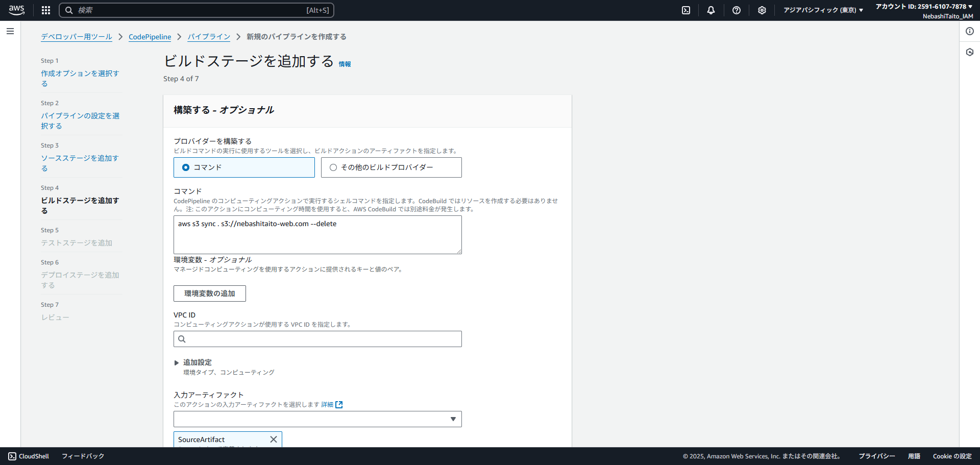This screenshot has width=980, height=465.
Task: Click the Step 6 デプロイステージを追加する label
Action: (80, 280)
